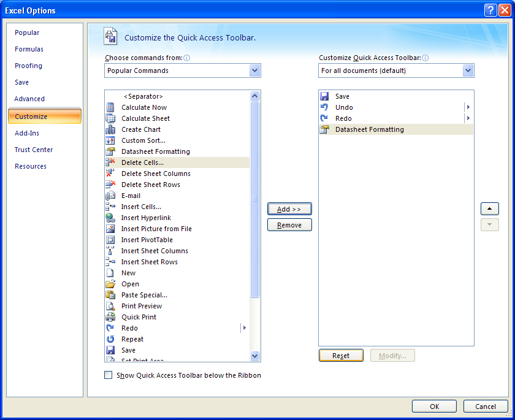Click the Delete Sheet Rows icon

110,185
